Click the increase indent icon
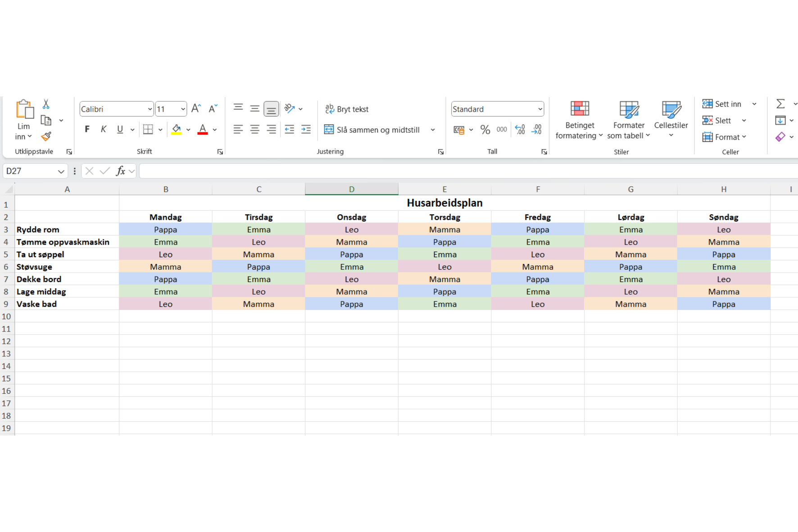 pyautogui.click(x=306, y=130)
